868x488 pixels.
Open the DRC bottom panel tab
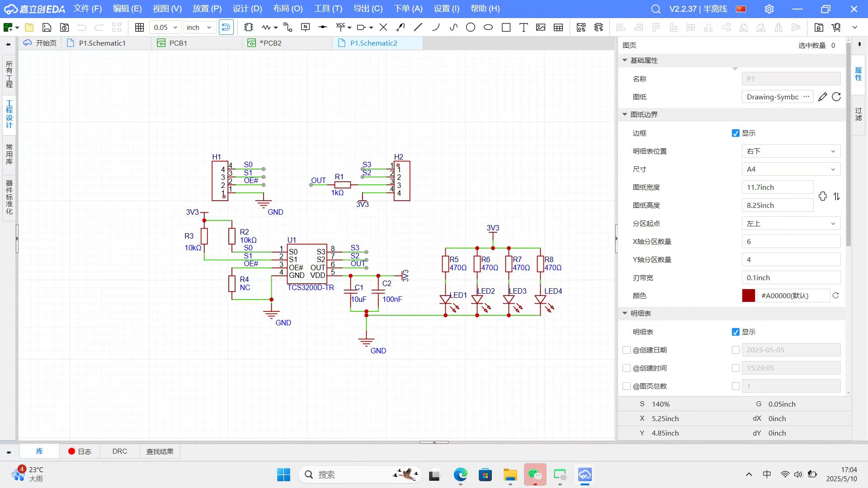[x=120, y=451]
